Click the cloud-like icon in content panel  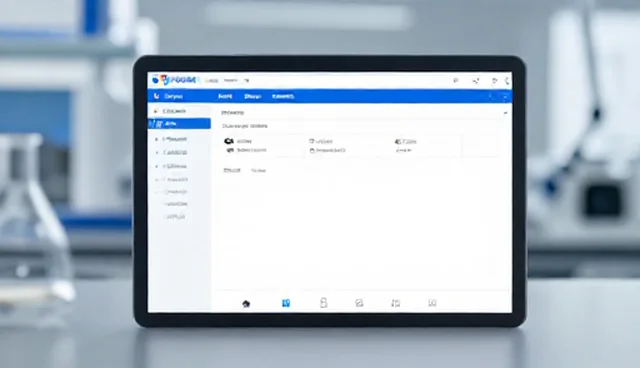229,141
